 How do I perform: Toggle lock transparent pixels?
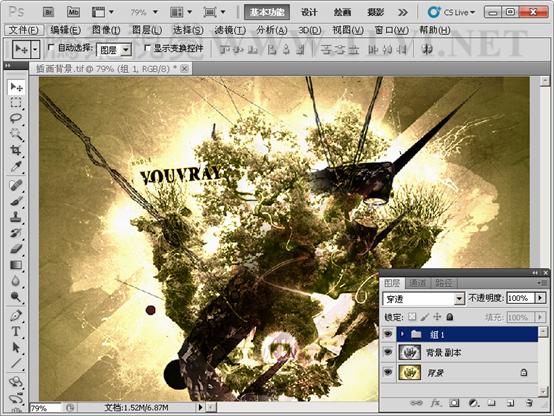coord(412,316)
